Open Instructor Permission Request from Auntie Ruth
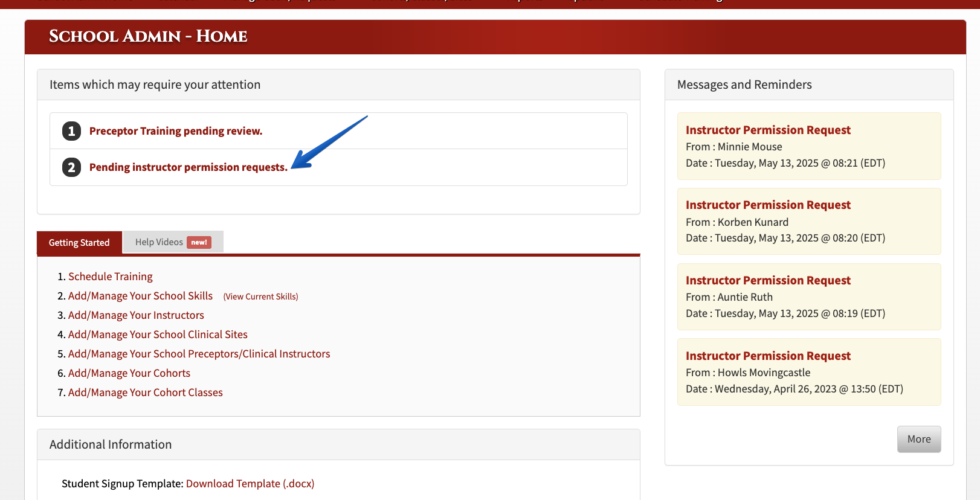 point(768,280)
